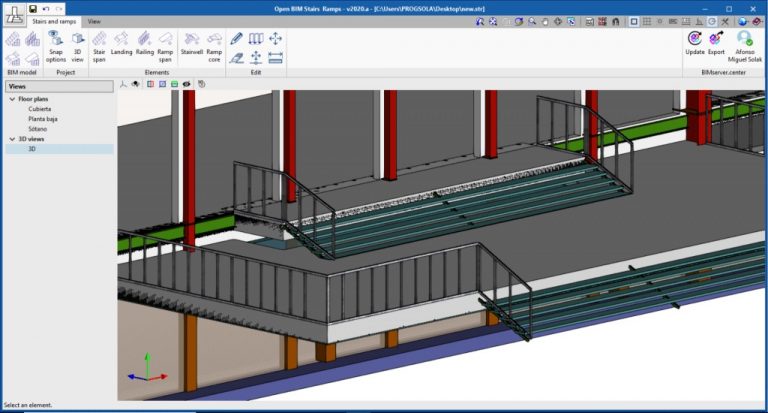
Task: Click the top-left BIM model import icon
Action: [x=13, y=39]
